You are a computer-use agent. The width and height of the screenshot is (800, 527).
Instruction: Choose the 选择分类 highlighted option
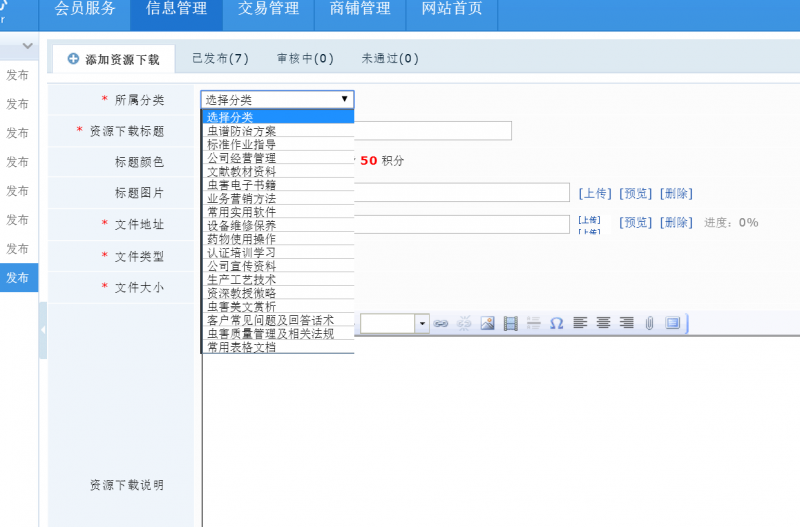pos(278,117)
